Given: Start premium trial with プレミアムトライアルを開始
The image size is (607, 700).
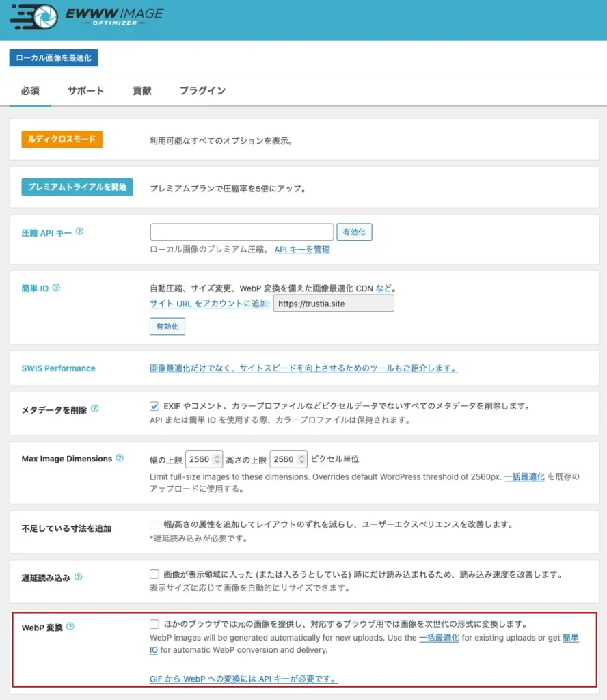Looking at the screenshot, I should [x=77, y=187].
